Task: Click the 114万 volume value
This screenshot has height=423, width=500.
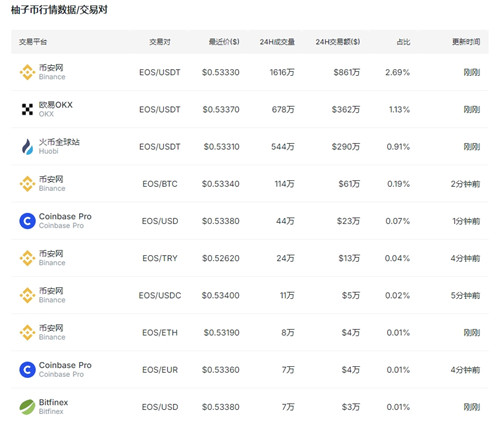Action: click(284, 184)
